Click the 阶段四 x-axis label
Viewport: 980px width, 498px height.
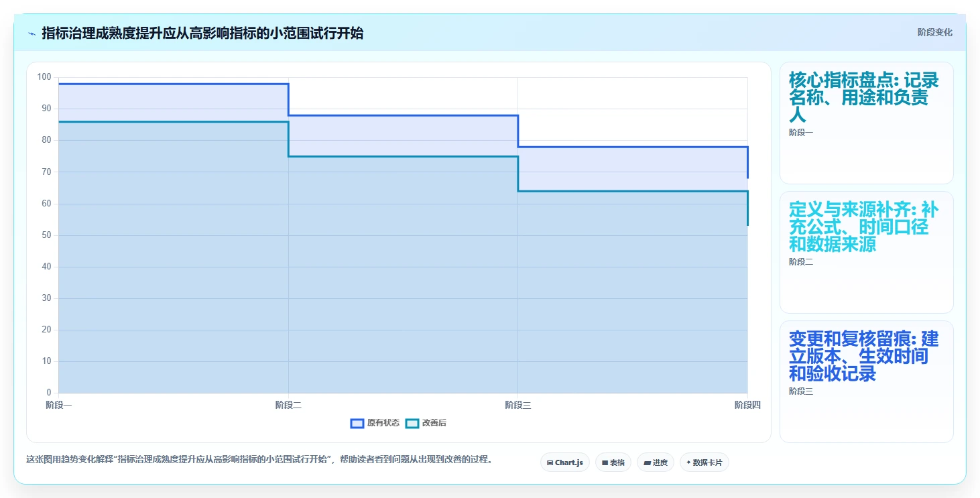(747, 405)
